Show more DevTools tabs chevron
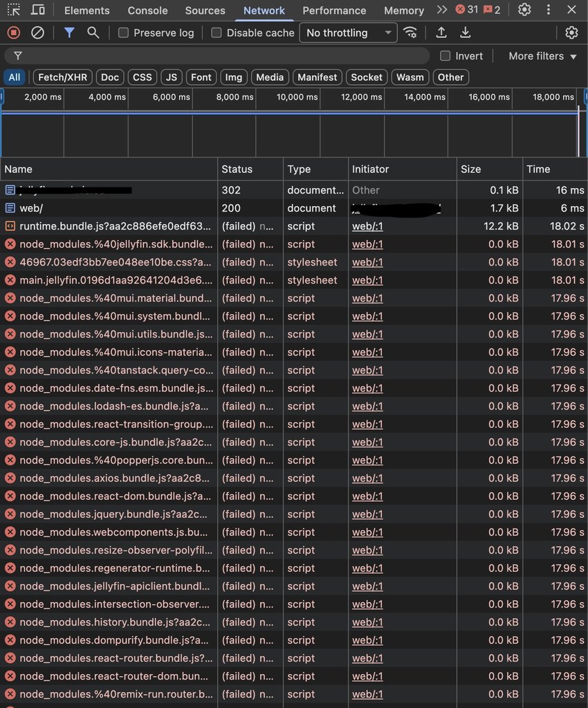 [x=442, y=10]
